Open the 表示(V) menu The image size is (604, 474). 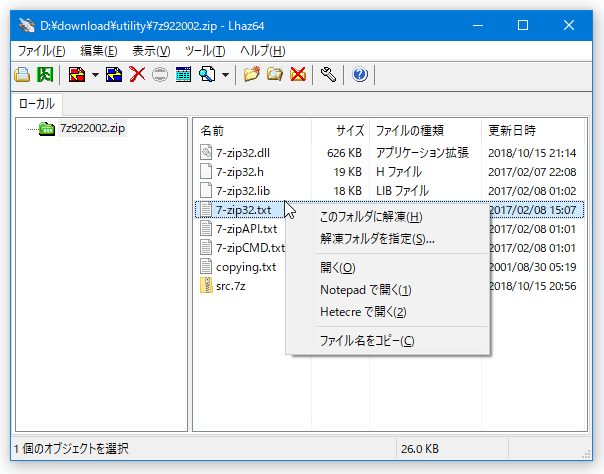[151, 51]
